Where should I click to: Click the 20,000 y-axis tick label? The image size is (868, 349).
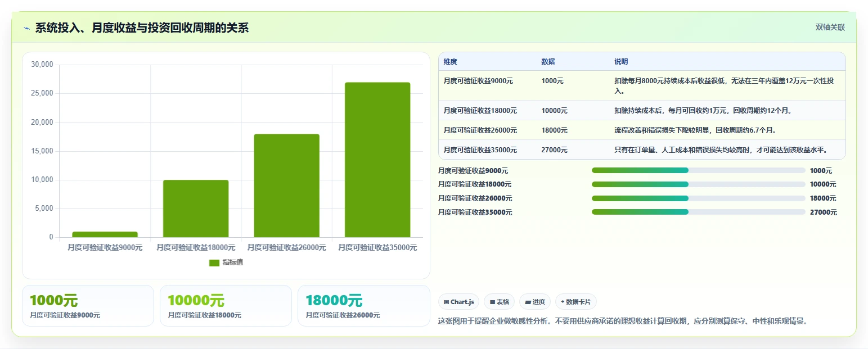pos(42,123)
